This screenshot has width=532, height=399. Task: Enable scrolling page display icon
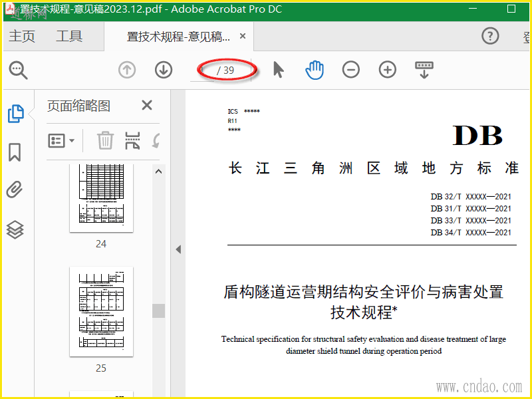424,70
